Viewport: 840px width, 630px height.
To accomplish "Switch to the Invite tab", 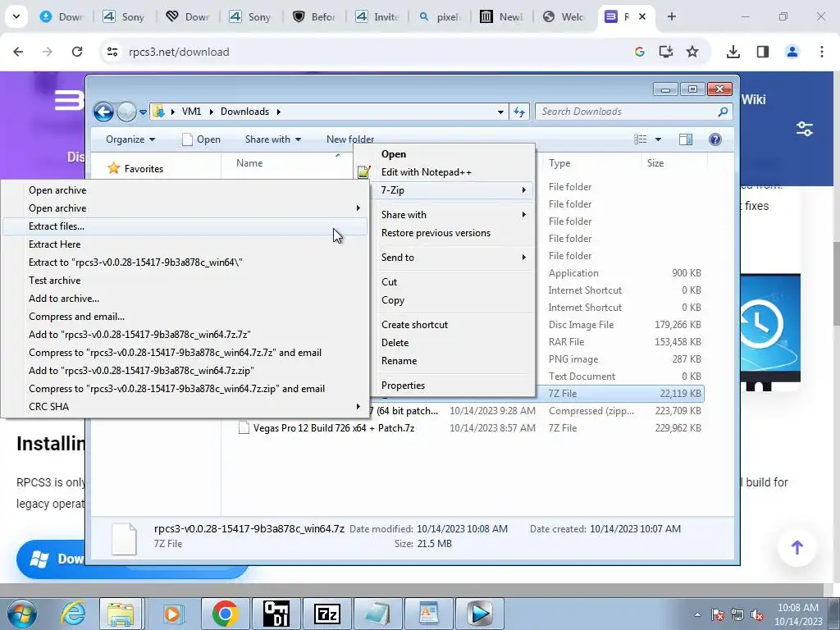I will (x=377, y=16).
